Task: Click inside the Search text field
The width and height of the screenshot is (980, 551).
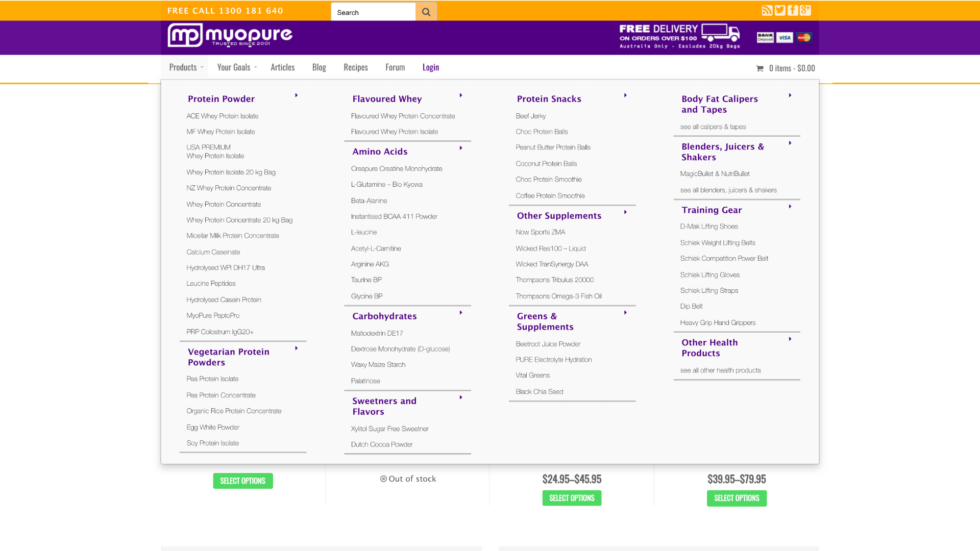Action: pyautogui.click(x=373, y=12)
